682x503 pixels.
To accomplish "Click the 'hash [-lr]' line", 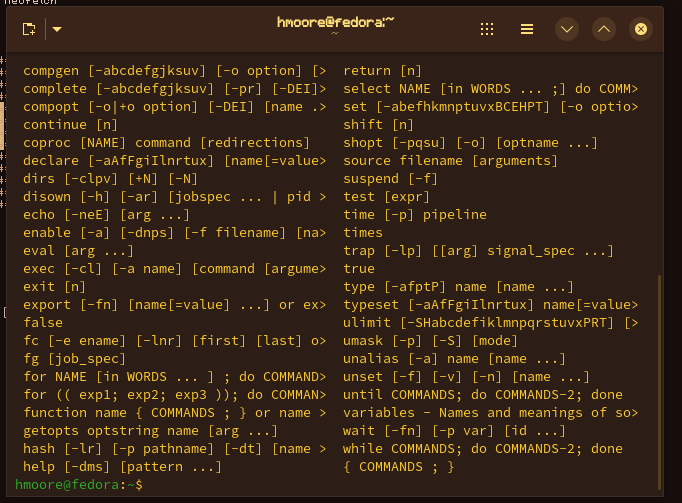I will click(x=174, y=449).
